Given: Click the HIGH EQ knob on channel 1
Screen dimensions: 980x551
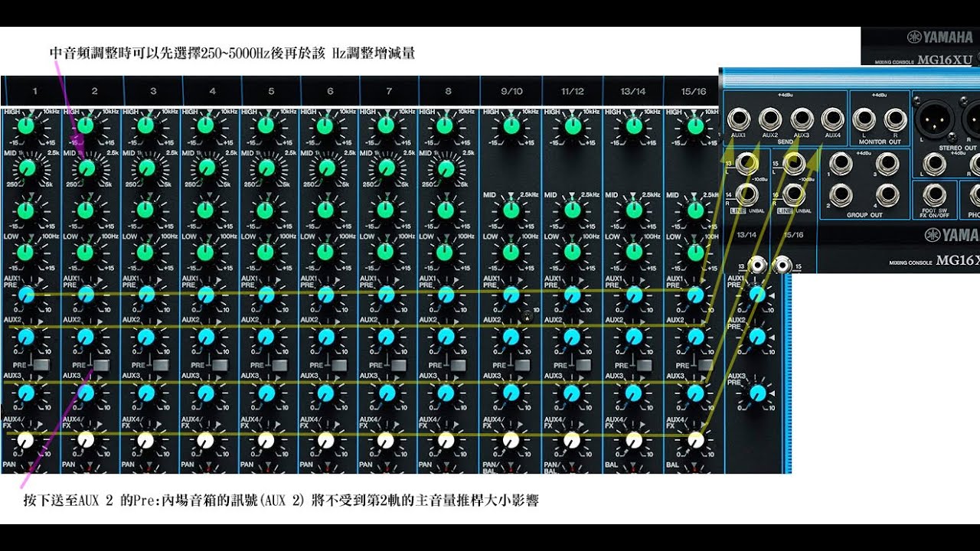Looking at the screenshot, I should point(27,126).
